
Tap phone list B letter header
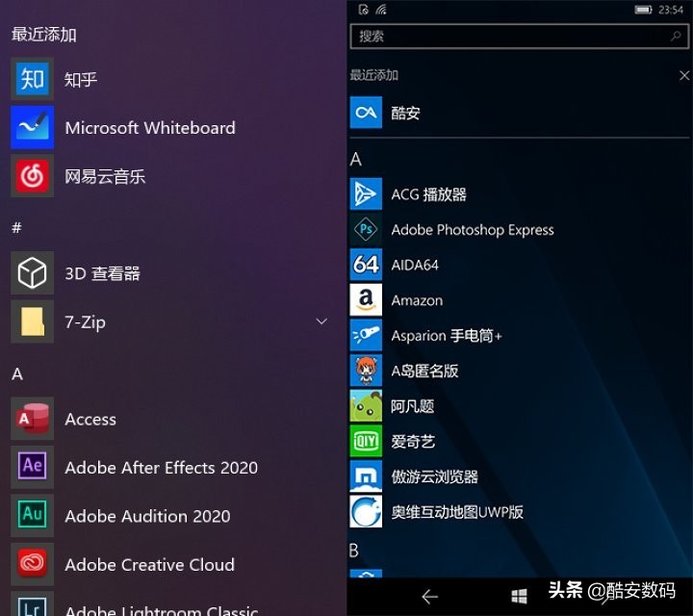pos(353,551)
